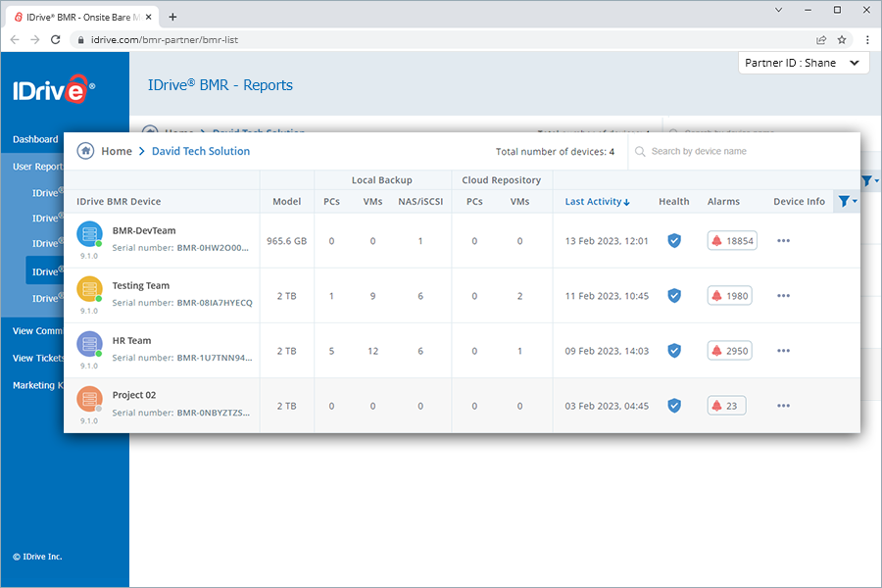Open the 1980 alarms badge
The height and width of the screenshot is (588, 882).
[729, 296]
